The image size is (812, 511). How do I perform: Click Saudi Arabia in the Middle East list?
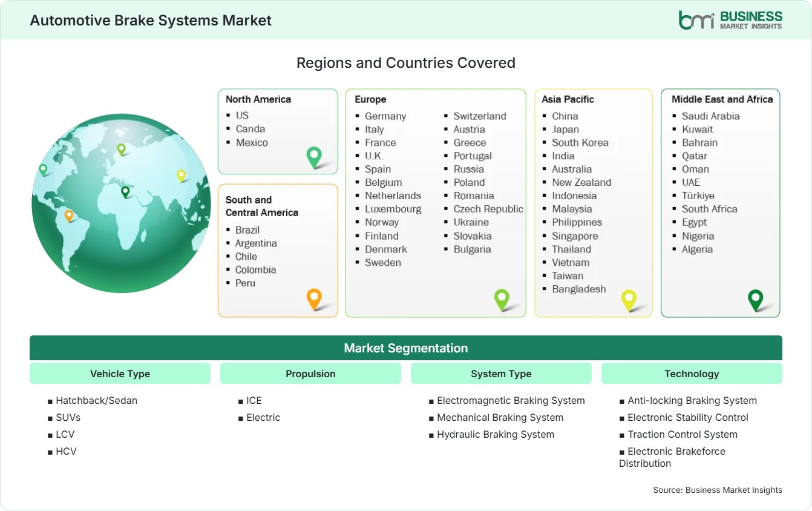(x=711, y=116)
